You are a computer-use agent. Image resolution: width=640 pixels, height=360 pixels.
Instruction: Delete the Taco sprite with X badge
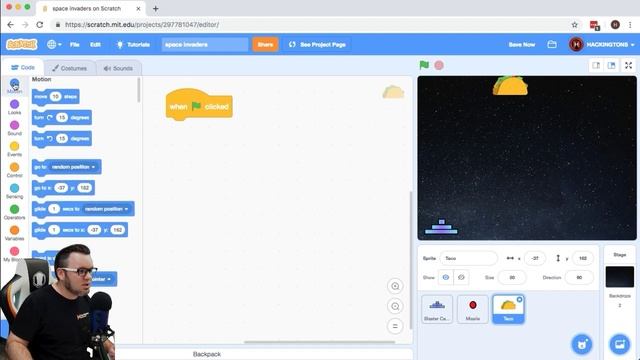[x=520, y=299]
